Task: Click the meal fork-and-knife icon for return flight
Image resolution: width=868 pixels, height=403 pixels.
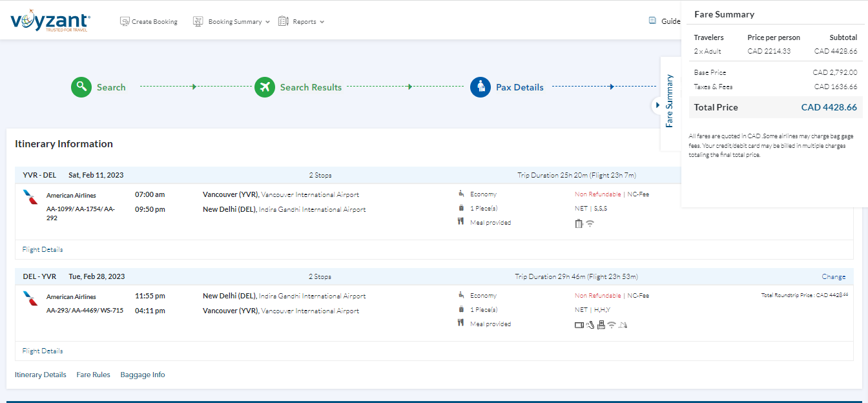Action: coord(461,324)
